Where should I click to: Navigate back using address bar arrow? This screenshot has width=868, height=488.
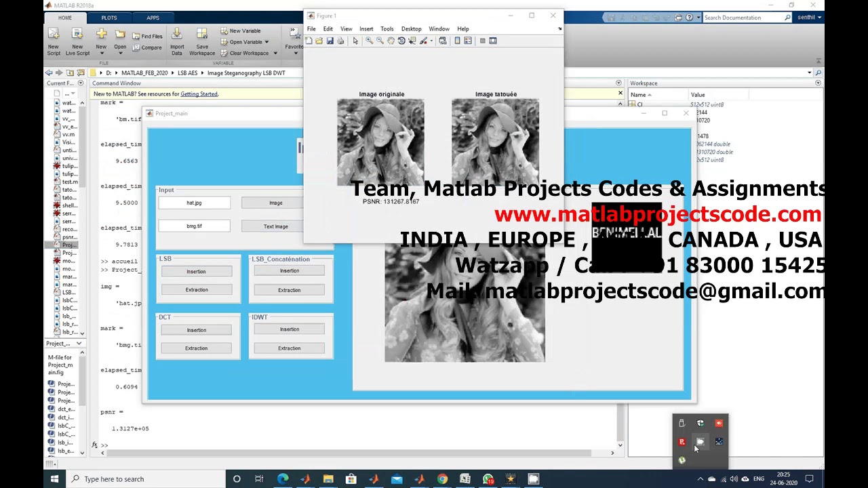tap(49, 73)
